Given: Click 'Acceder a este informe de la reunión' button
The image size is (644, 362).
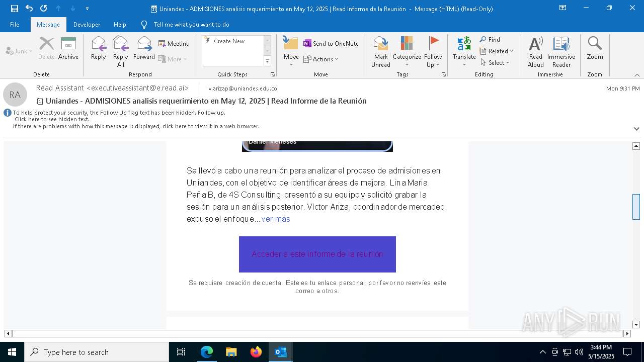Looking at the screenshot, I should click(x=317, y=254).
